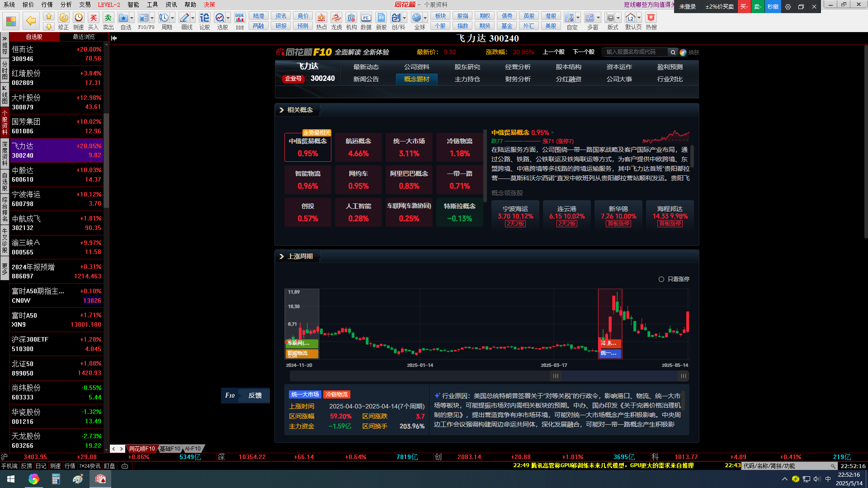868x488 pixels.
Task: Click the stock name/code search input
Action: click(x=635, y=52)
